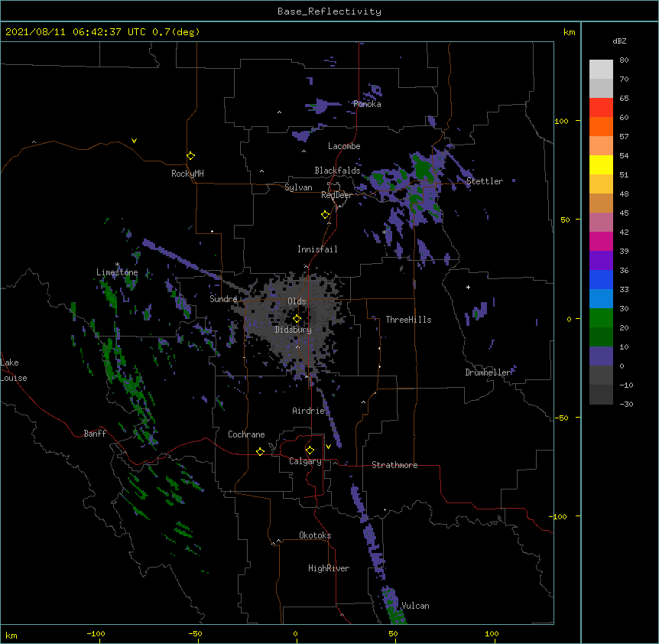This screenshot has width=659, height=644.
Task: Click the light gray 80-70 dBZ legend swatch
Action: click(x=601, y=70)
